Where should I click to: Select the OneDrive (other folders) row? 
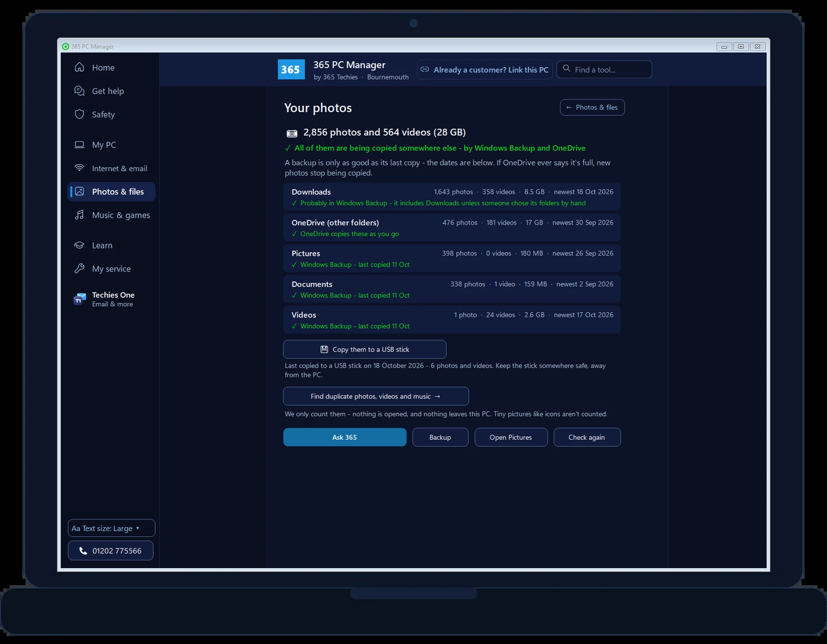coord(452,228)
